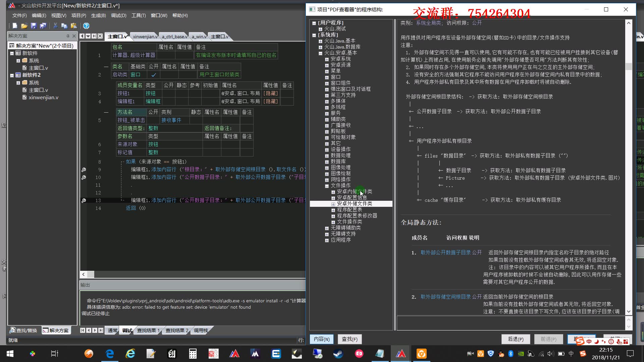Open Help via the blue question icon
This screenshot has width=644, height=362.
click(86, 26)
